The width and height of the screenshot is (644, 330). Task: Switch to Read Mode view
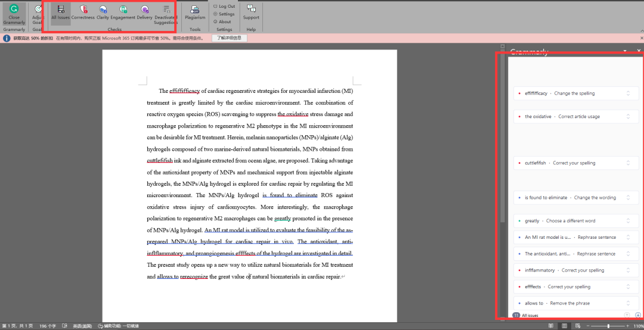(x=551, y=326)
